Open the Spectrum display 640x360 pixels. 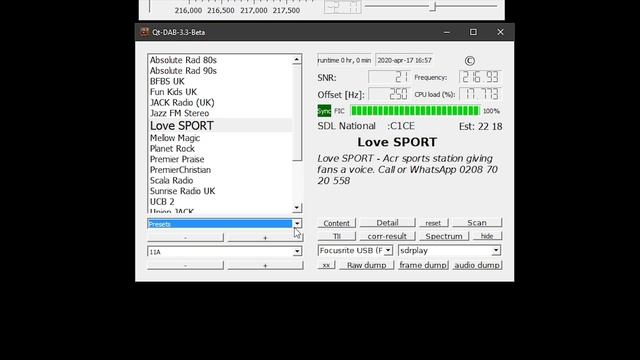[444, 236]
